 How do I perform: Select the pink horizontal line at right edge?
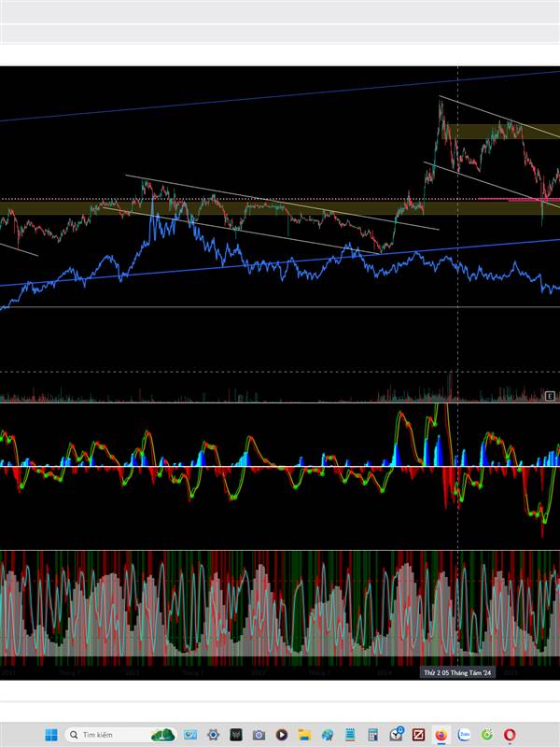coord(519,200)
